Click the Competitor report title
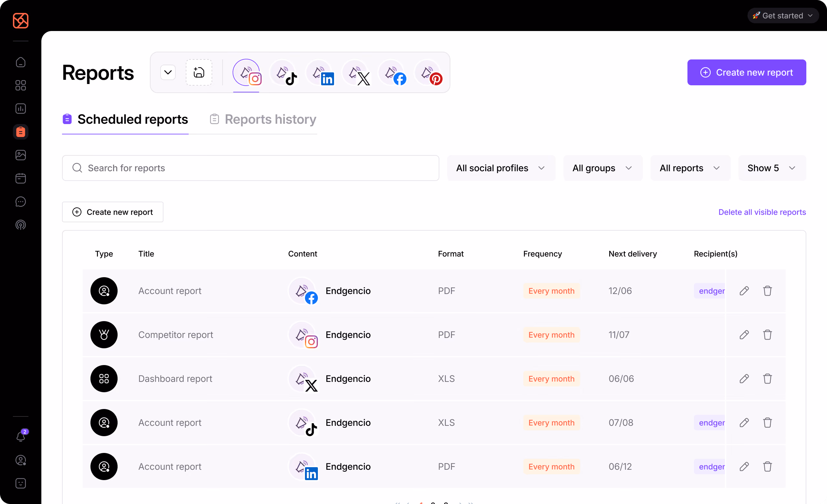 click(175, 335)
